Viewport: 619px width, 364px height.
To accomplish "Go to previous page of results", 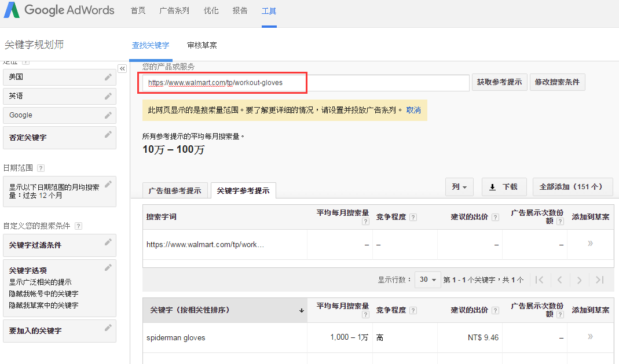I will pyautogui.click(x=559, y=280).
